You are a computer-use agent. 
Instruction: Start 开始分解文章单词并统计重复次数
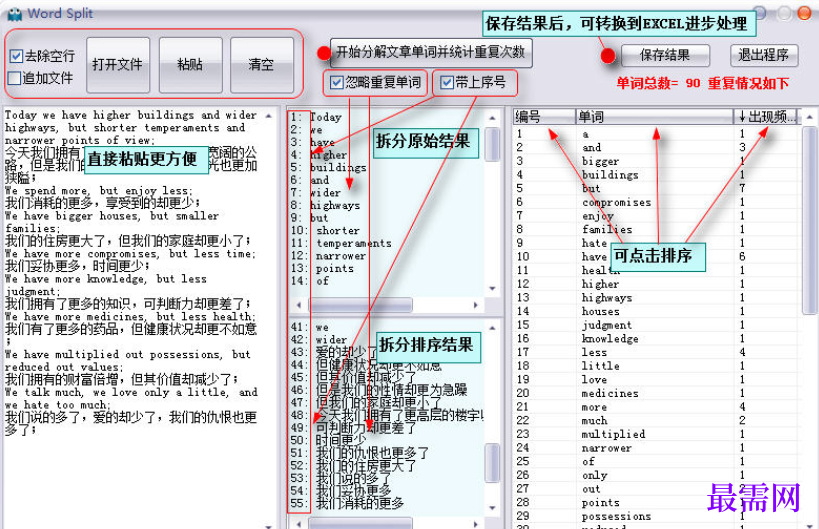tap(431, 53)
